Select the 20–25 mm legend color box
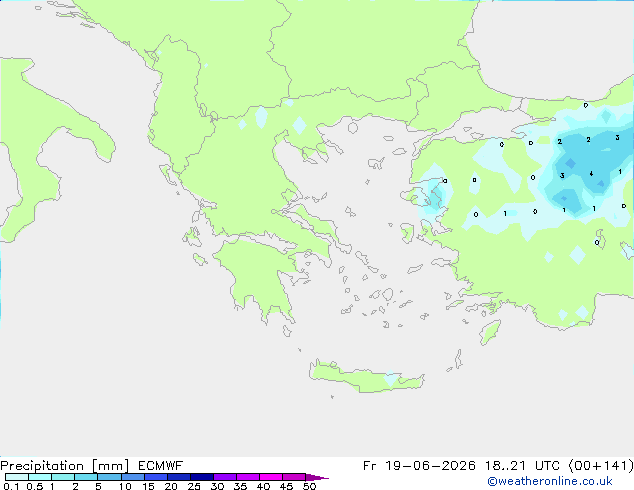The height and width of the screenshot is (490, 634). (x=179, y=477)
